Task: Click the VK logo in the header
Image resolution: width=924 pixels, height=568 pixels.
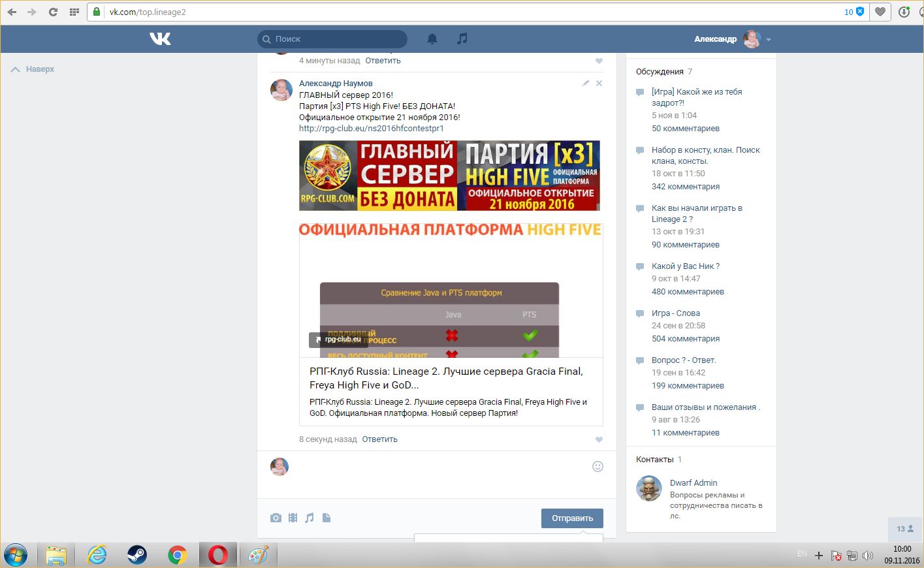Action: tap(160, 39)
